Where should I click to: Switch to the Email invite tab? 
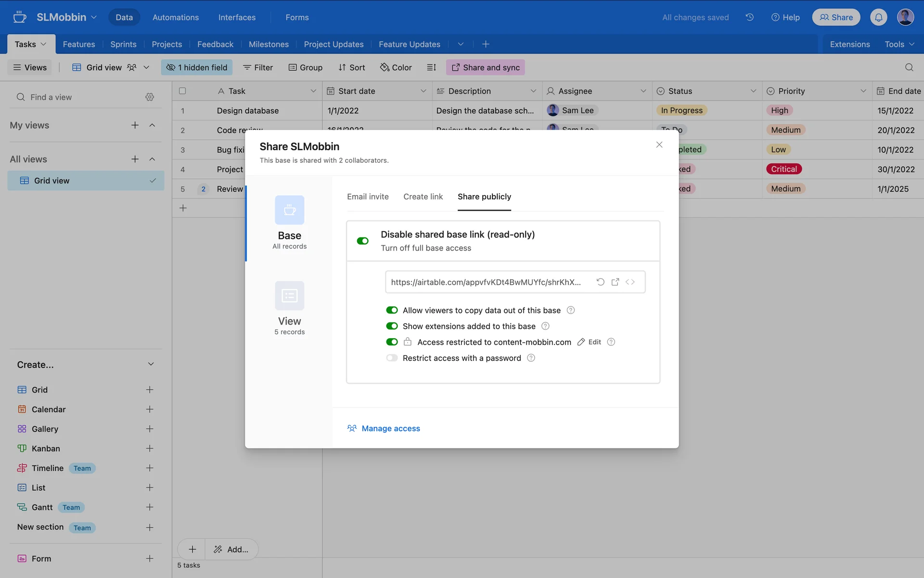pyautogui.click(x=368, y=197)
